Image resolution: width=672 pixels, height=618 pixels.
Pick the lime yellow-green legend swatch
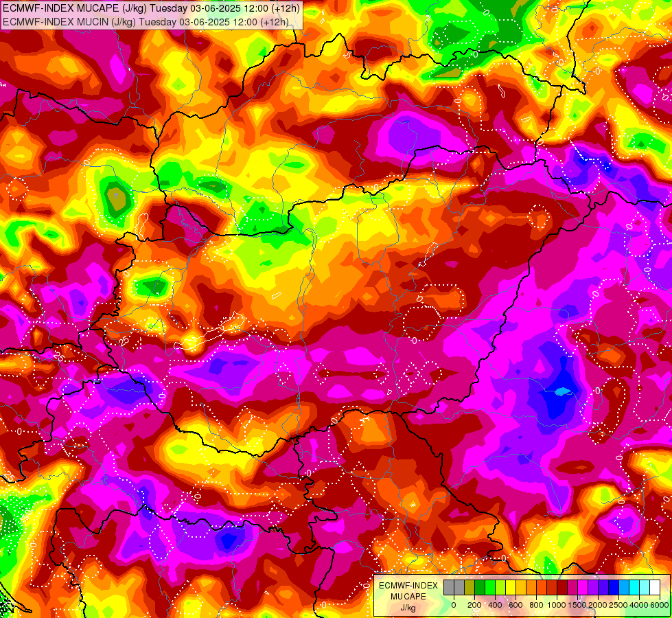click(x=500, y=587)
